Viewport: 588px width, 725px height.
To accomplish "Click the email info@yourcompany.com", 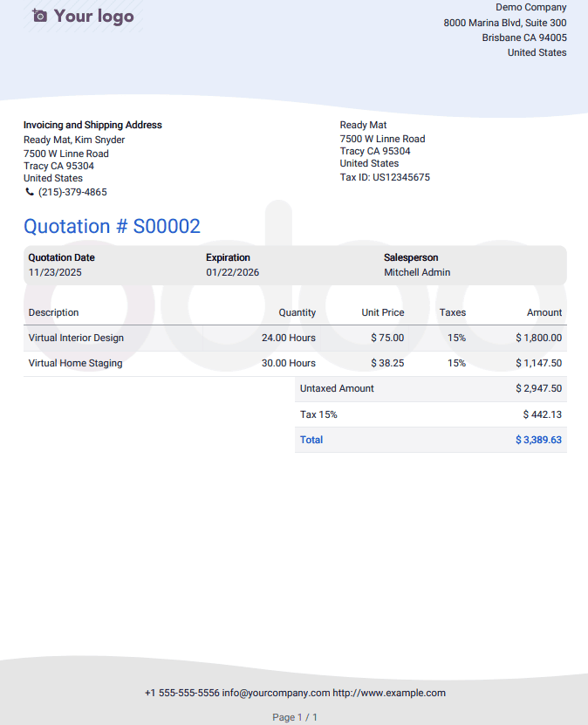I will click(276, 693).
